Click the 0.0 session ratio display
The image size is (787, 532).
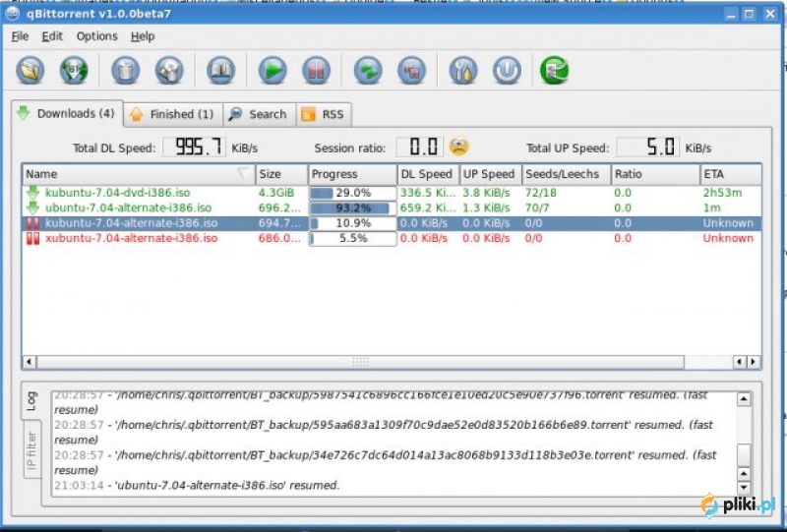click(x=420, y=148)
